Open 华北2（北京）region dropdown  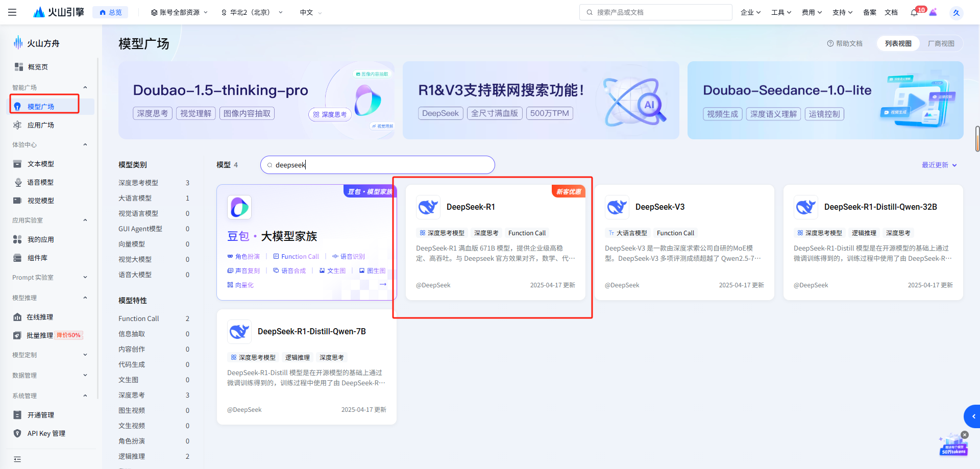coord(252,12)
